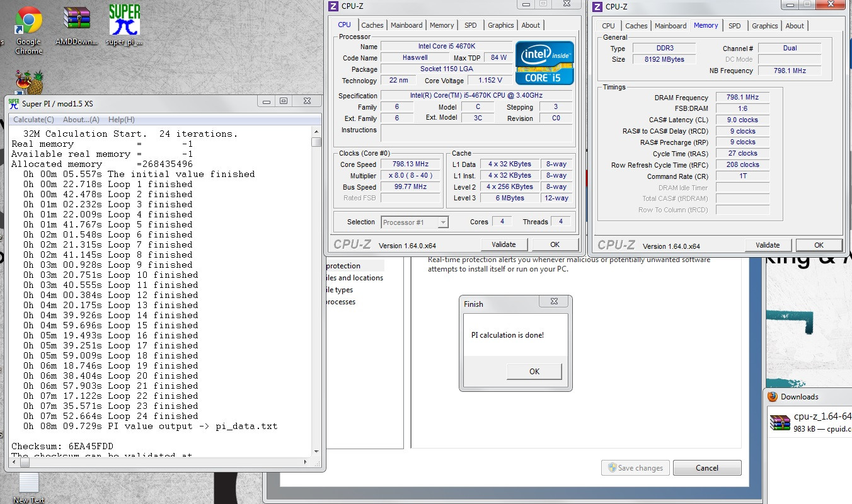Viewport: 852px width, 504px height.
Task: Select About tab in right CPU-Z window
Action: [795, 26]
